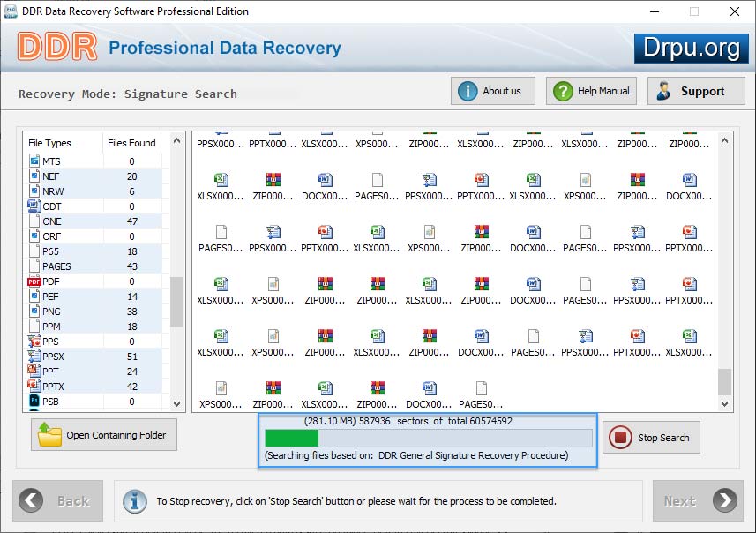The width and height of the screenshot is (756, 533).
Task: Select the PNG image type icon
Action: (x=34, y=311)
